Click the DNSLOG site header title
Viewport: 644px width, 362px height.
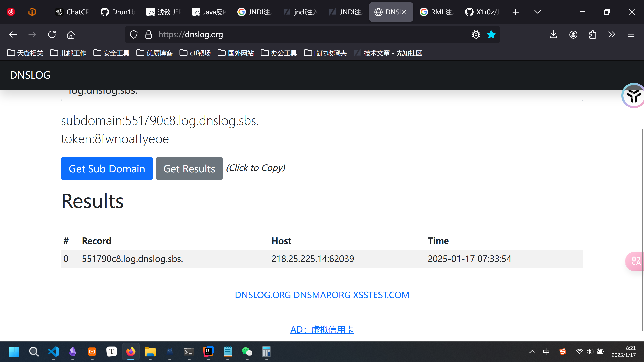pos(30,75)
